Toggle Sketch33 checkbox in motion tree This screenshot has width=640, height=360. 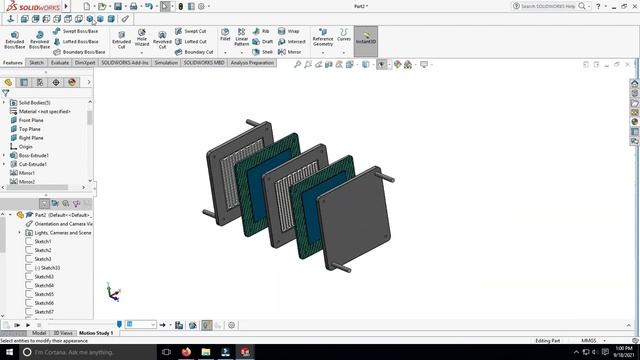click(x=29, y=268)
